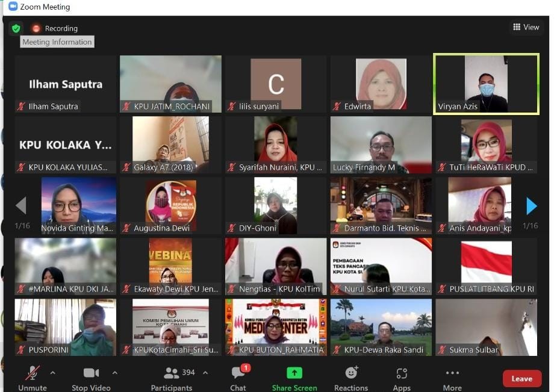This screenshot has height=392, width=557.
Task: Click the red Recording indicator icon
Action: (x=36, y=28)
